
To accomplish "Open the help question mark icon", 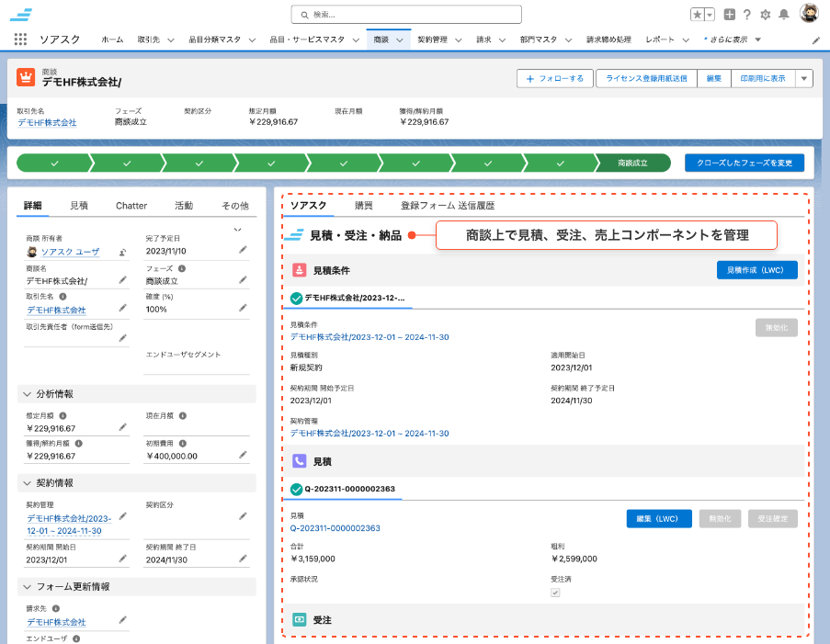I will coord(747,15).
